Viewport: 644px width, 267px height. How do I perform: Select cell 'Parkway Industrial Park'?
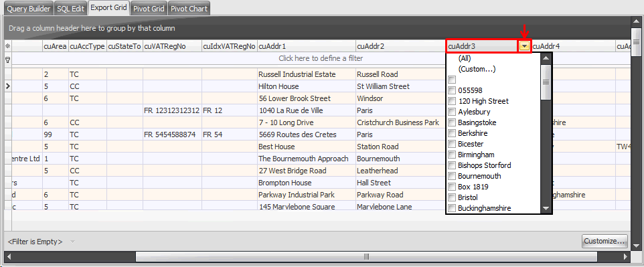[307, 195]
